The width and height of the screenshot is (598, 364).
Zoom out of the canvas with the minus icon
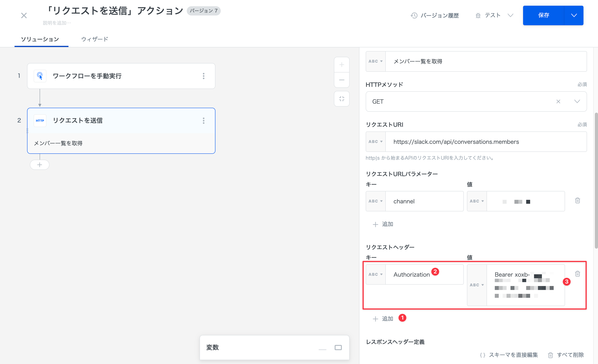(342, 80)
